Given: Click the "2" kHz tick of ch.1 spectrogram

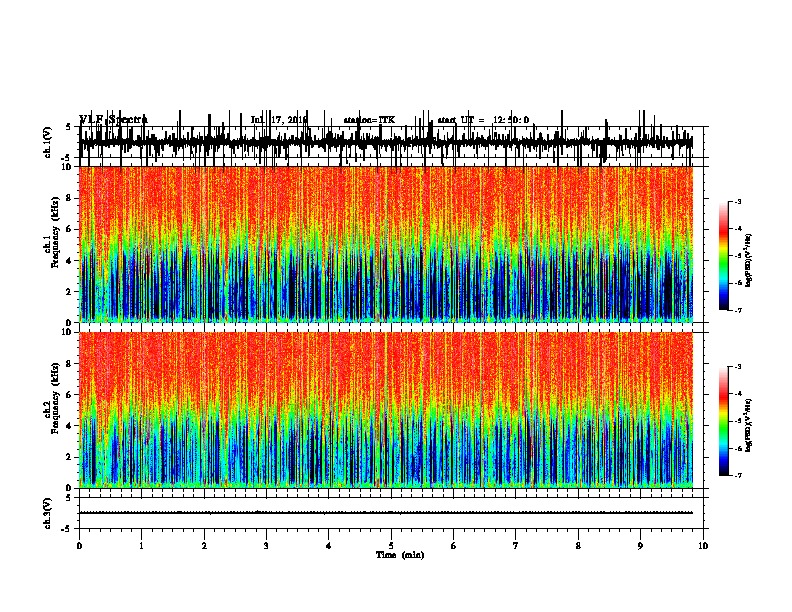Looking at the screenshot, I should [x=71, y=292].
